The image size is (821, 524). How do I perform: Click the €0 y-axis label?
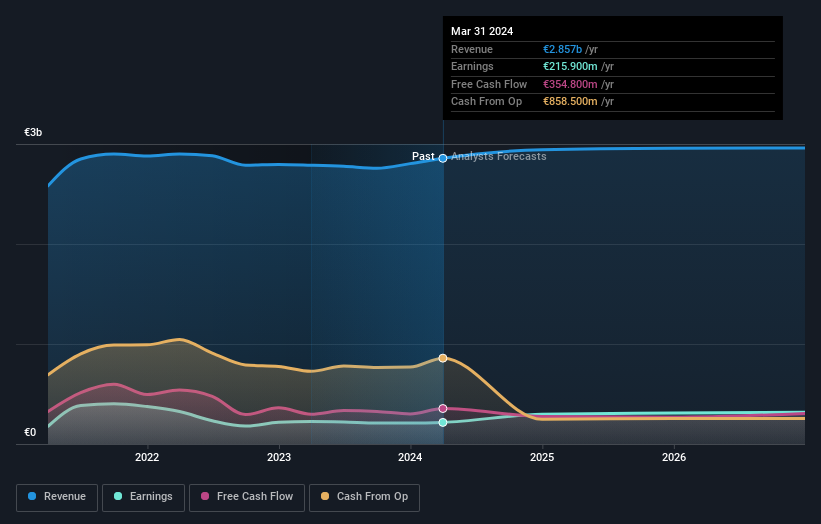[x=30, y=432]
